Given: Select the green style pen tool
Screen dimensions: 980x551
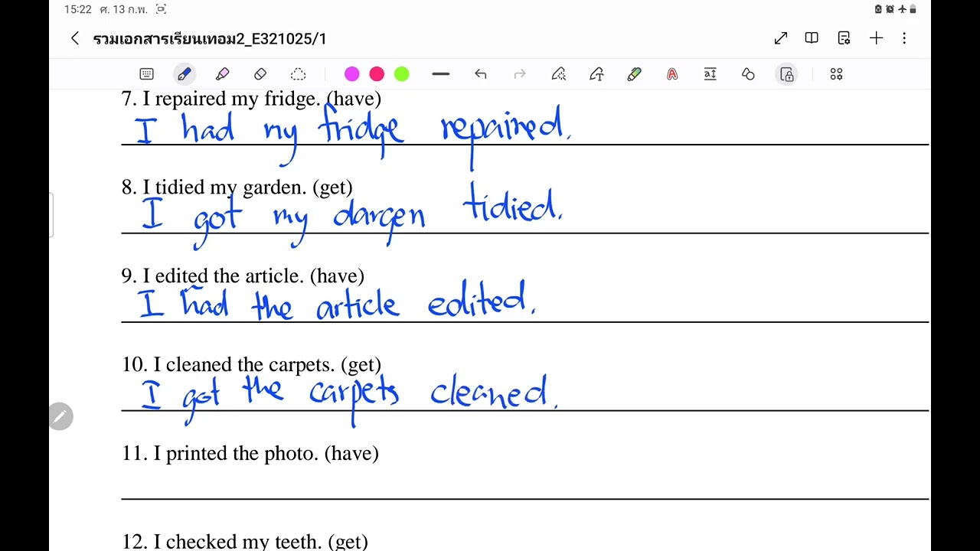Looking at the screenshot, I should click(x=634, y=74).
